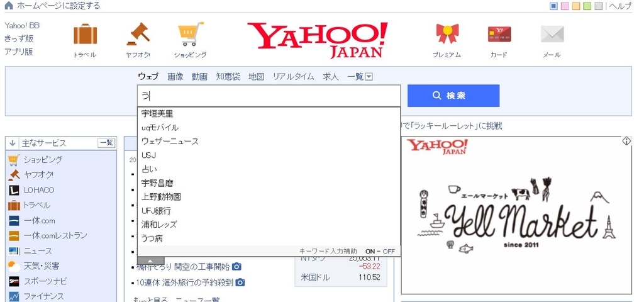Screen dimensions: 644x302
Task: Select the blue theme color swatch
Action: click(553, 6)
